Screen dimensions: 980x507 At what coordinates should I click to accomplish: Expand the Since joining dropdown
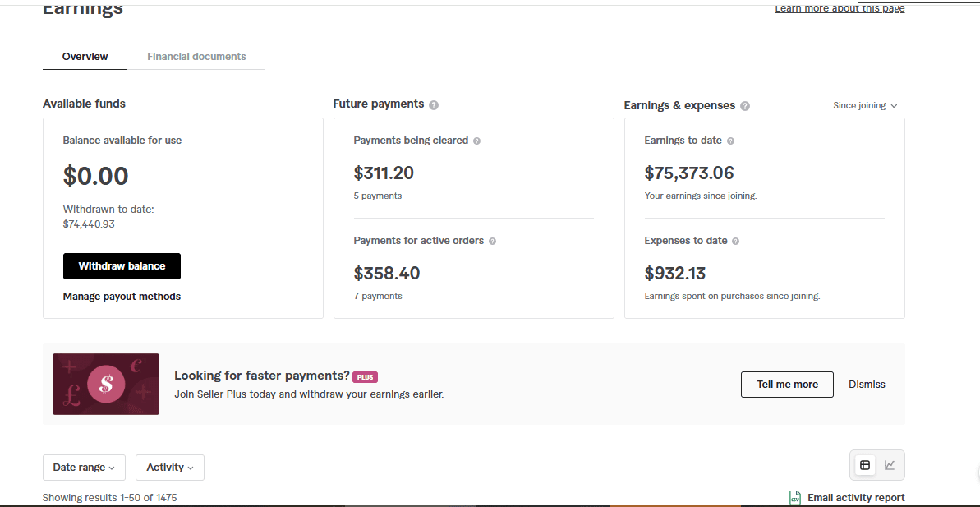click(865, 106)
